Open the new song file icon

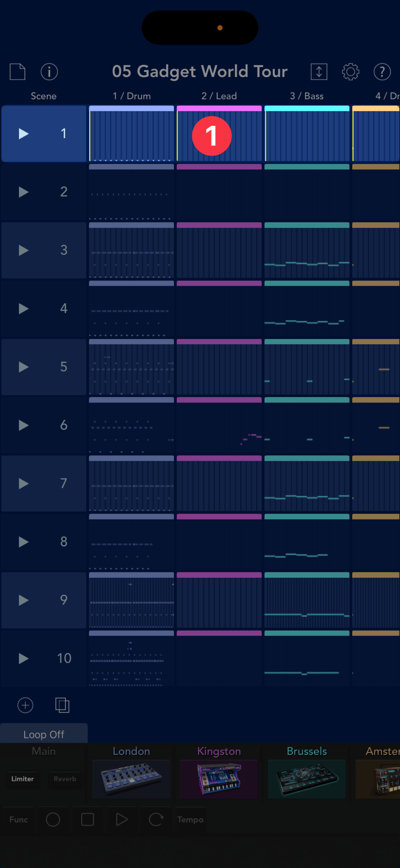[x=18, y=72]
